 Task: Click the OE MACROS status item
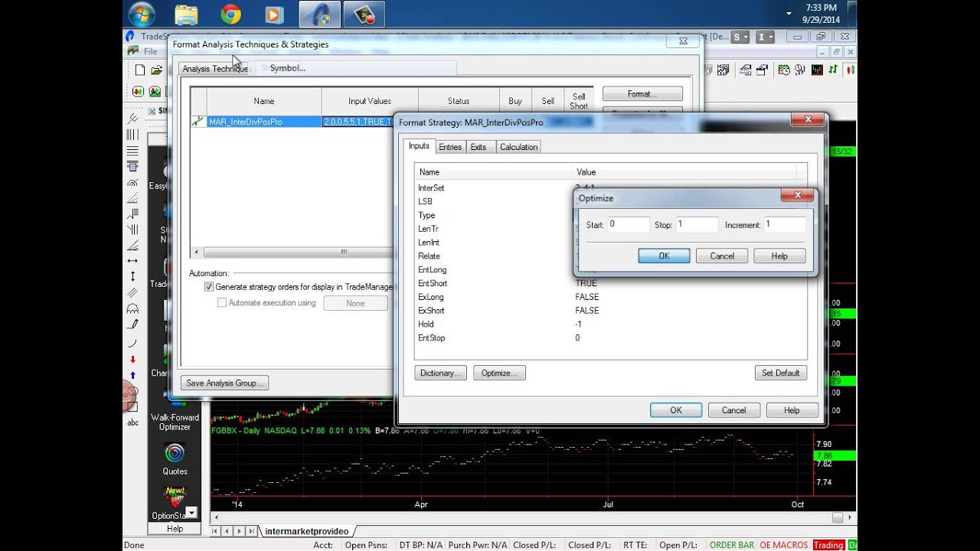[x=783, y=545]
